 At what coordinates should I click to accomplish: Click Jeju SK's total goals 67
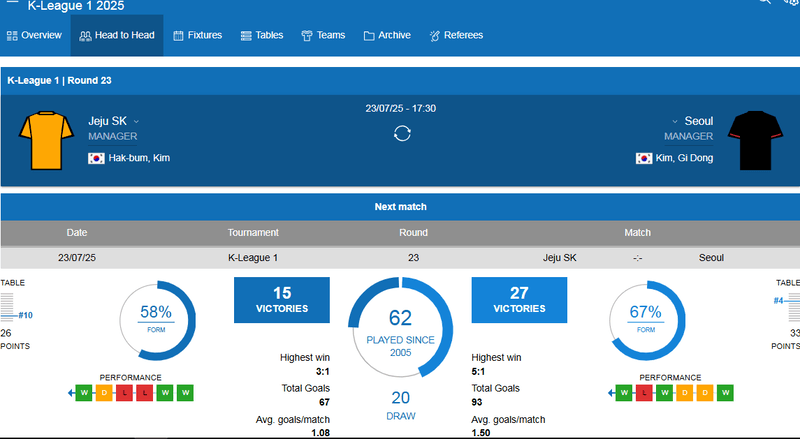click(324, 403)
